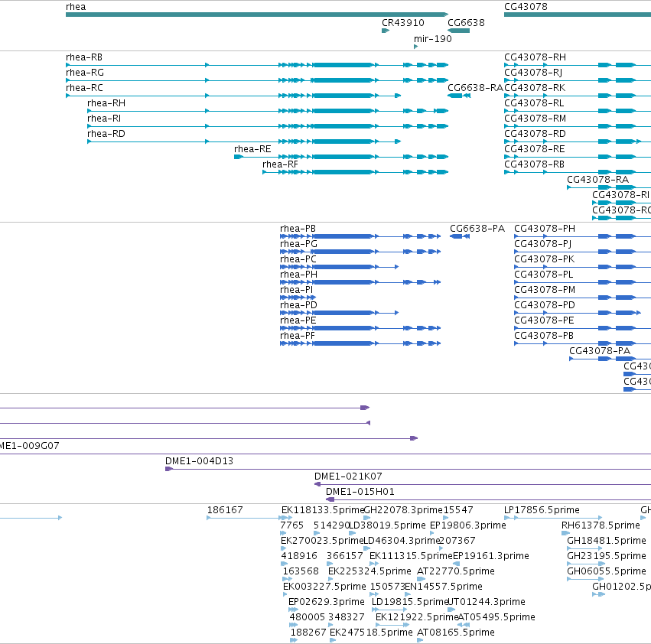The image size is (651, 644).
Task: Click BAC clone label DME1-004D13
Action: click(x=200, y=461)
